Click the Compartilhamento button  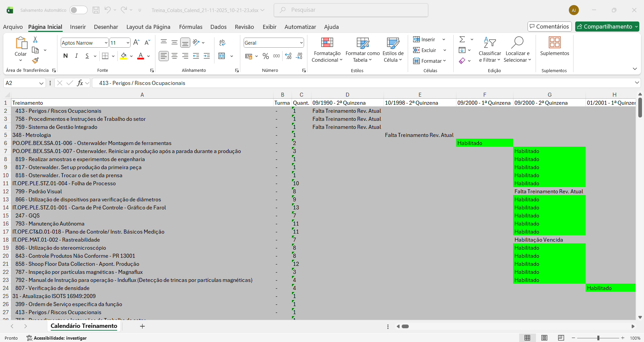tap(604, 27)
